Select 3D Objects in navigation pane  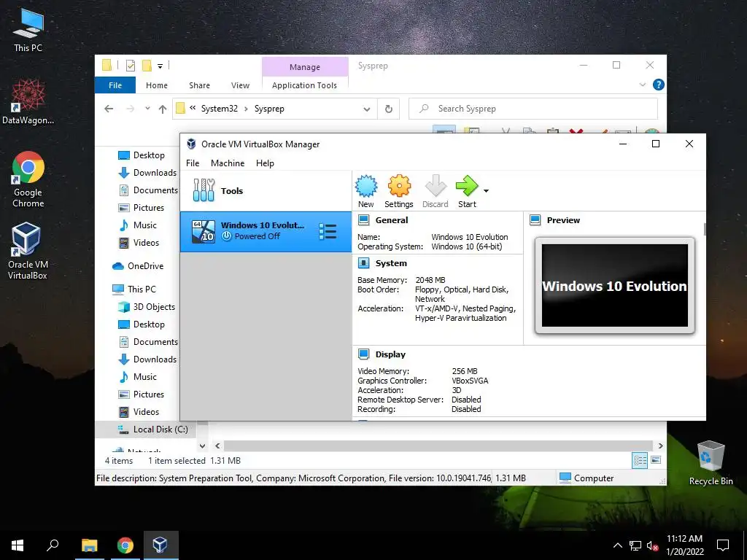tap(147, 307)
